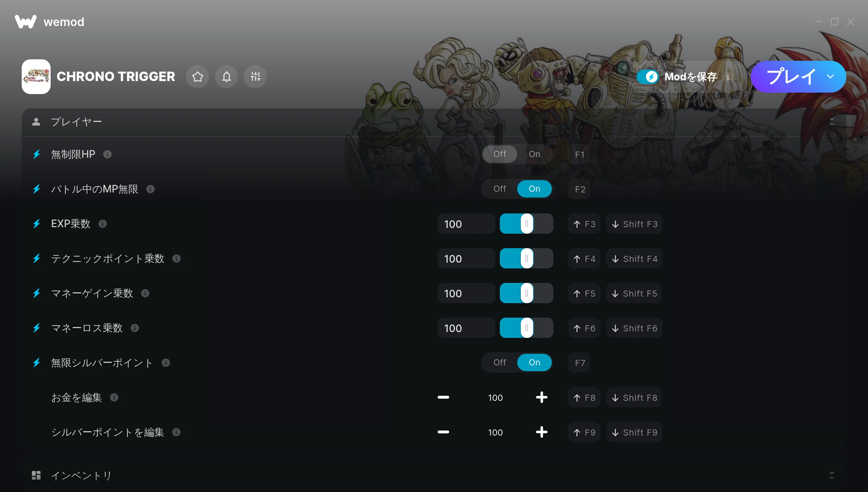Open the notification bell icon
The width and height of the screenshot is (868, 492).
coord(226,77)
